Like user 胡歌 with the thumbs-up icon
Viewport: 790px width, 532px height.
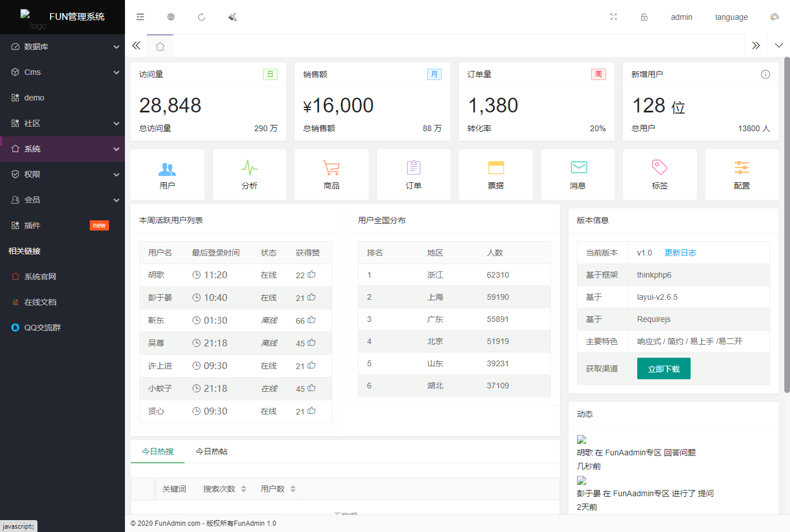[312, 275]
